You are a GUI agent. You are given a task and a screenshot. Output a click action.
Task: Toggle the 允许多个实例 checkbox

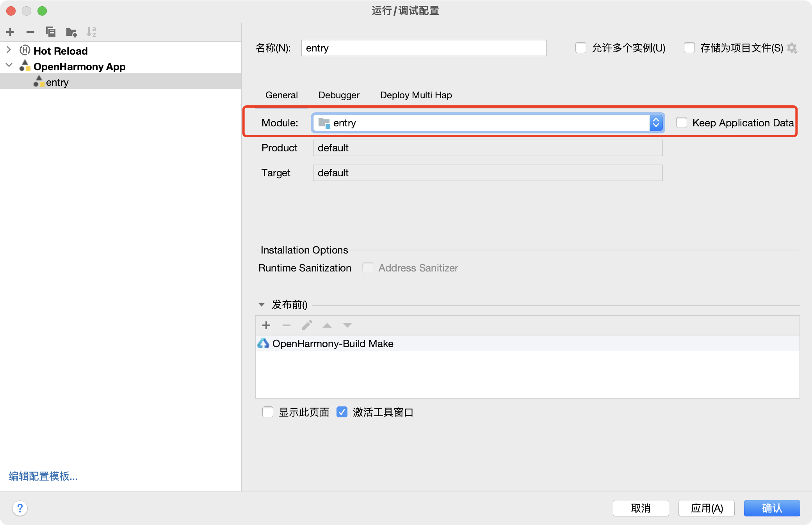581,48
